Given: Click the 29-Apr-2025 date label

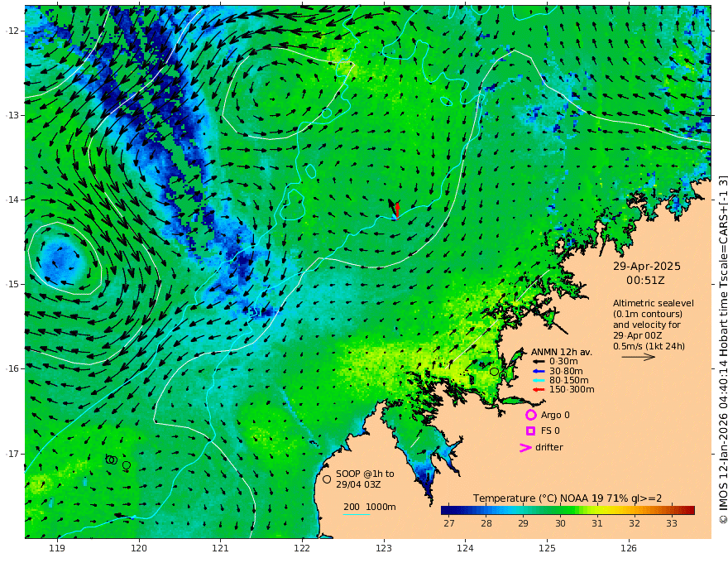Looking at the screenshot, I should pyautogui.click(x=647, y=267).
